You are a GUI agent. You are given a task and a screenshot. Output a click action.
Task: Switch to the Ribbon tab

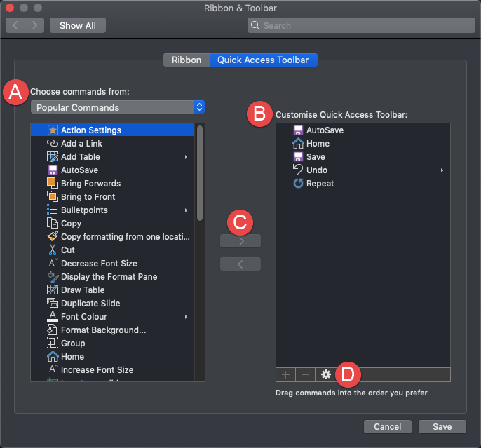(187, 60)
